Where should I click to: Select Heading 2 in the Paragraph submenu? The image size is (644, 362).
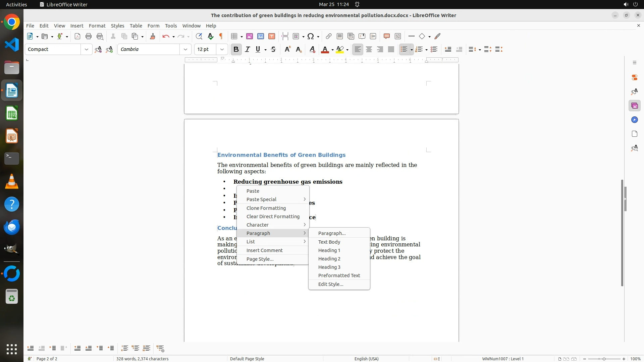[329, 259]
